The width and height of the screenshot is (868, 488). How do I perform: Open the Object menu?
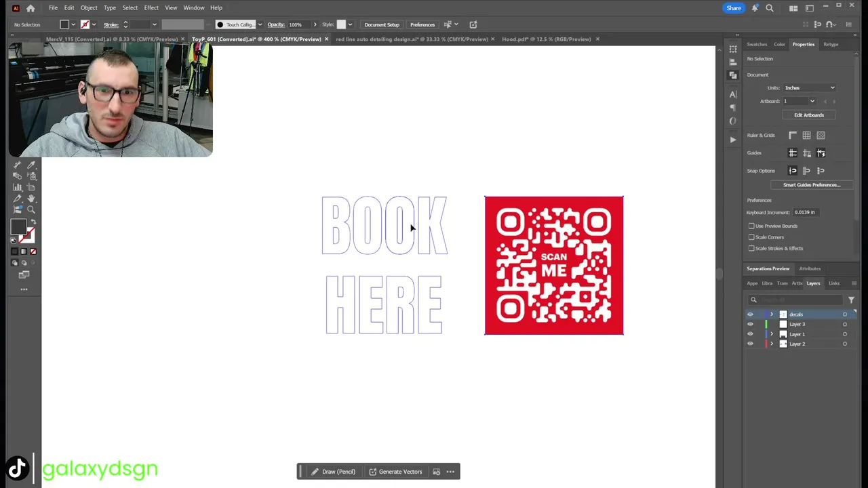pos(89,8)
